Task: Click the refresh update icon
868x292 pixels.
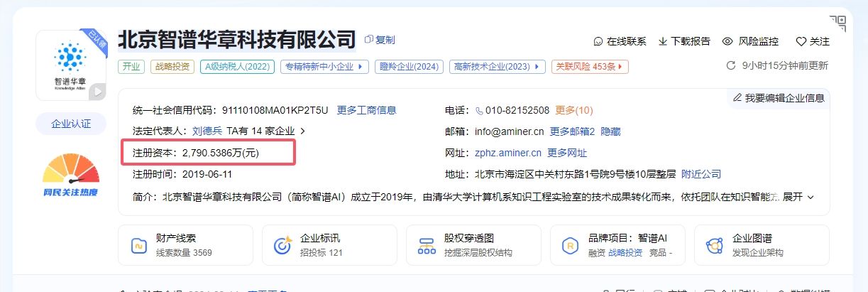Action: (731, 66)
